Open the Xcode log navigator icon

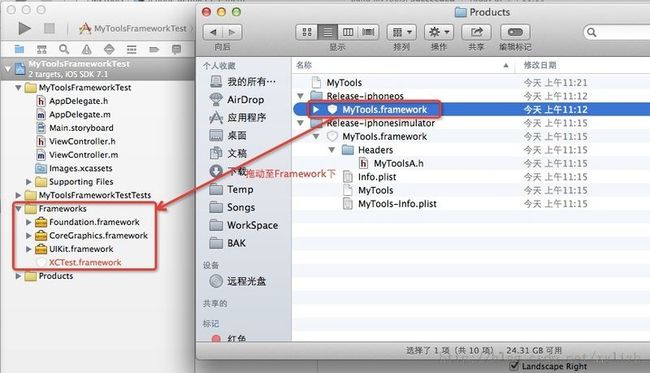pos(176,50)
